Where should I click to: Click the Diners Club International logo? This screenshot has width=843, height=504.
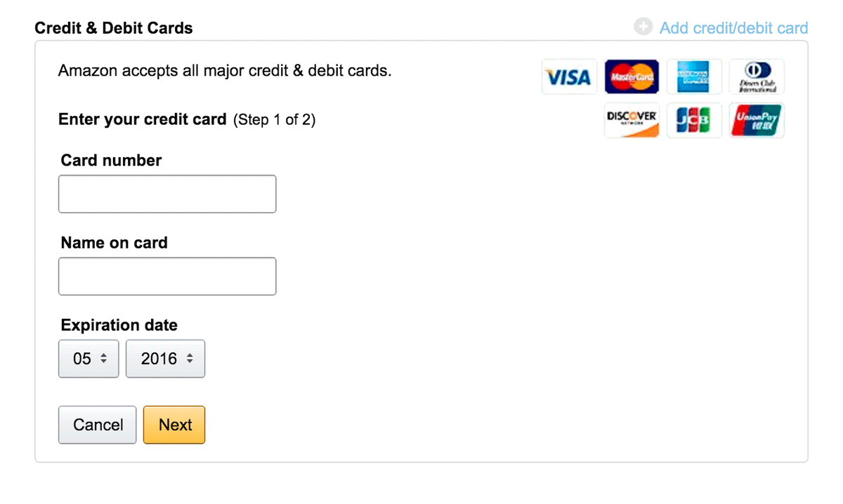(757, 77)
